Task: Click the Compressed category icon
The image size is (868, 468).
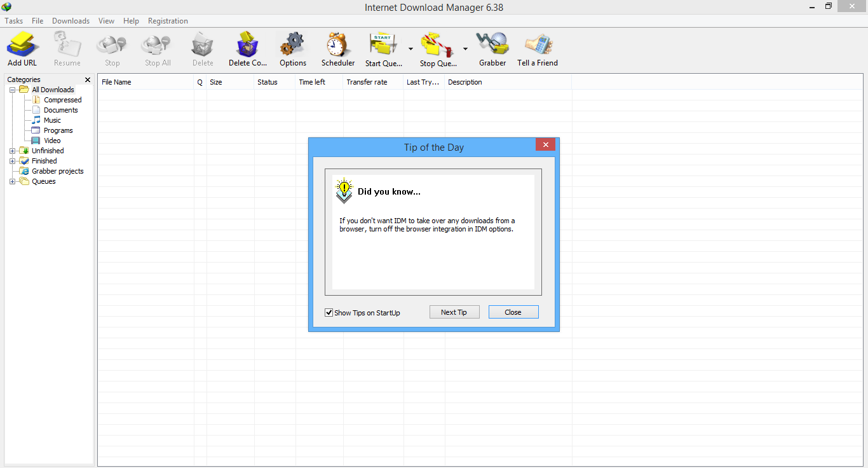Action: pyautogui.click(x=36, y=100)
